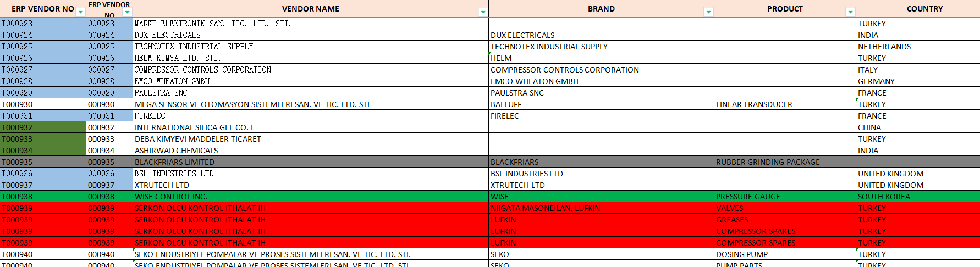
Task: Select cell T000938
Action: tap(43, 197)
